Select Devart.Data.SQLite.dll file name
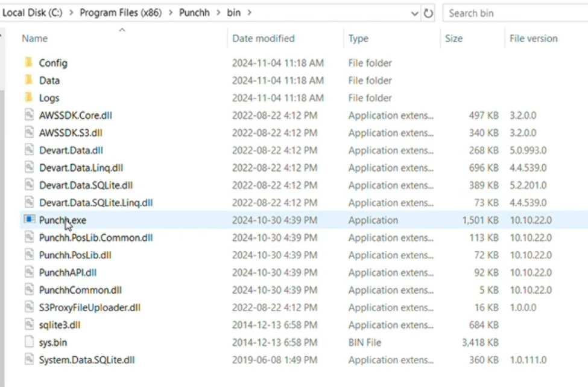Image resolution: width=588 pixels, height=387 pixels. click(86, 185)
